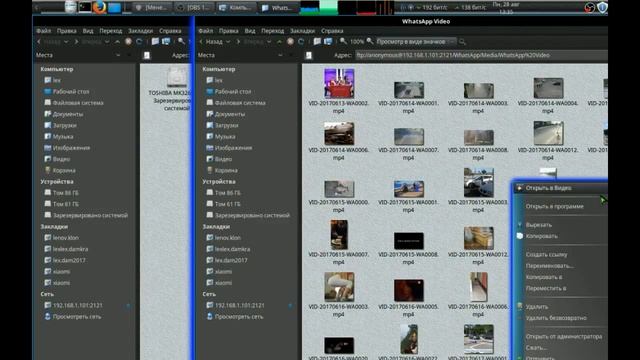Open the Просмотр в виде значков view dropdown

click(x=416, y=42)
